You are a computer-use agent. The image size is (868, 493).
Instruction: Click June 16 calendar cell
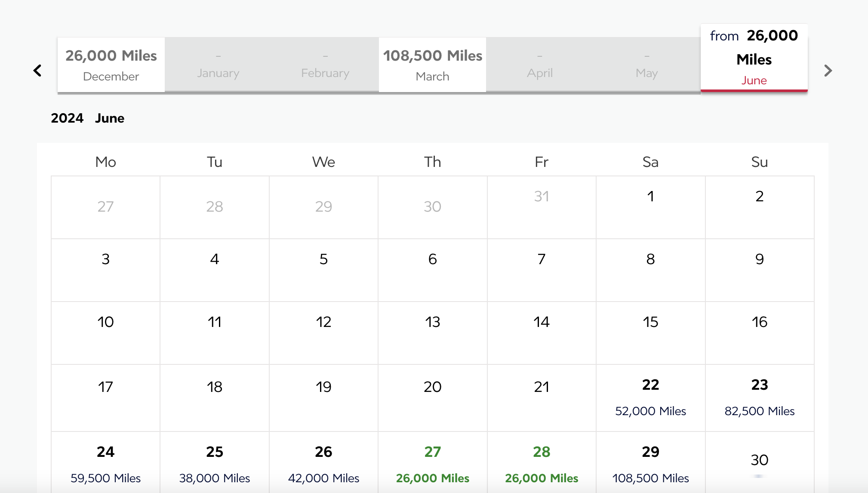pos(760,333)
